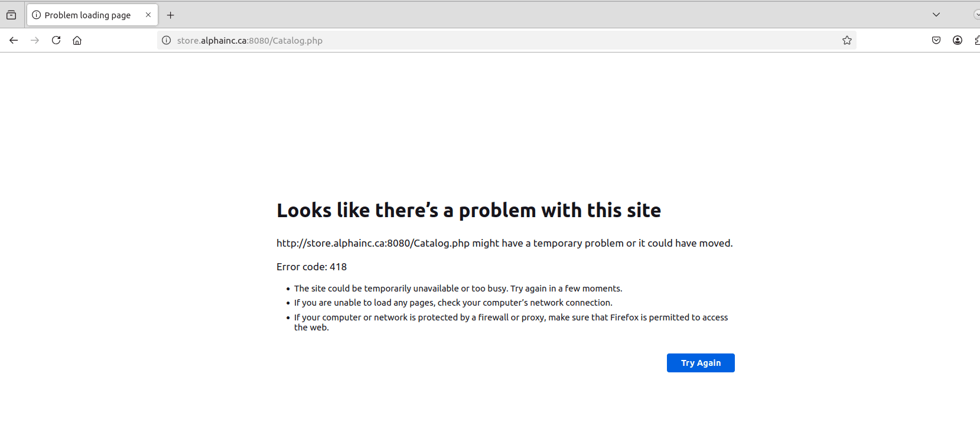Click the heading 'Looks like there's a problem'
The width and height of the screenshot is (980, 429).
tap(468, 210)
